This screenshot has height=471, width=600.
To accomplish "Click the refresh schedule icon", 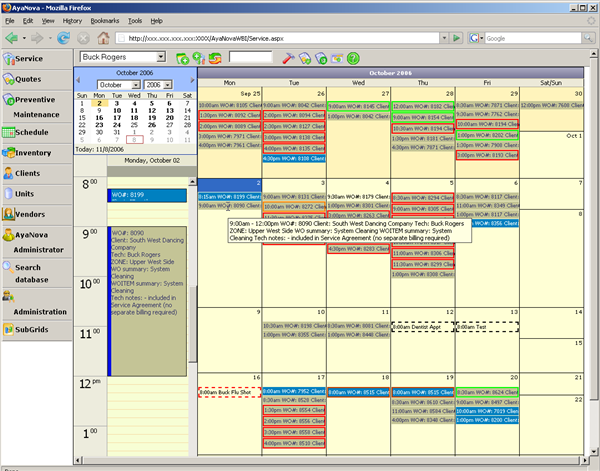I will coord(215,58).
